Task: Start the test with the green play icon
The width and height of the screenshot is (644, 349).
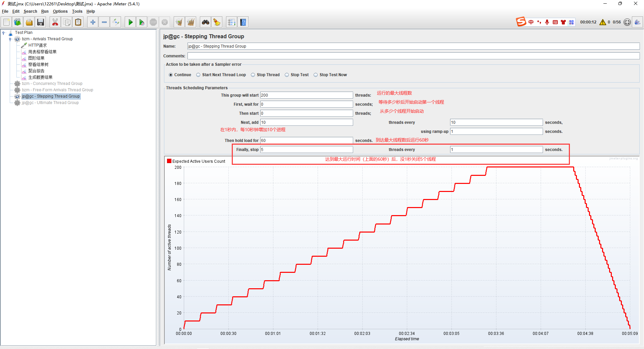Action: click(130, 22)
